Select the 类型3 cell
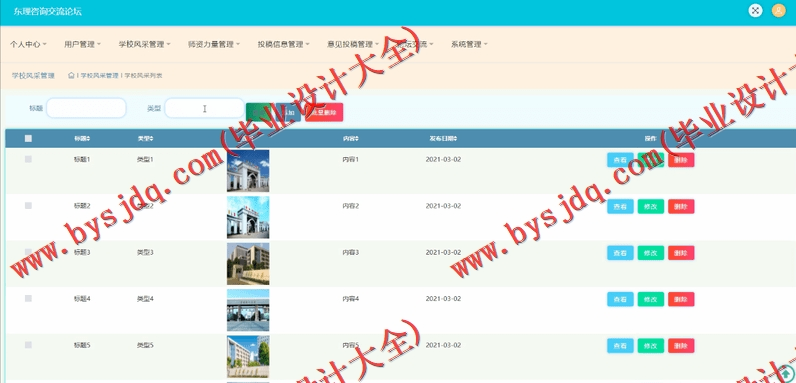Viewport: 796px width, 383px height. point(145,252)
